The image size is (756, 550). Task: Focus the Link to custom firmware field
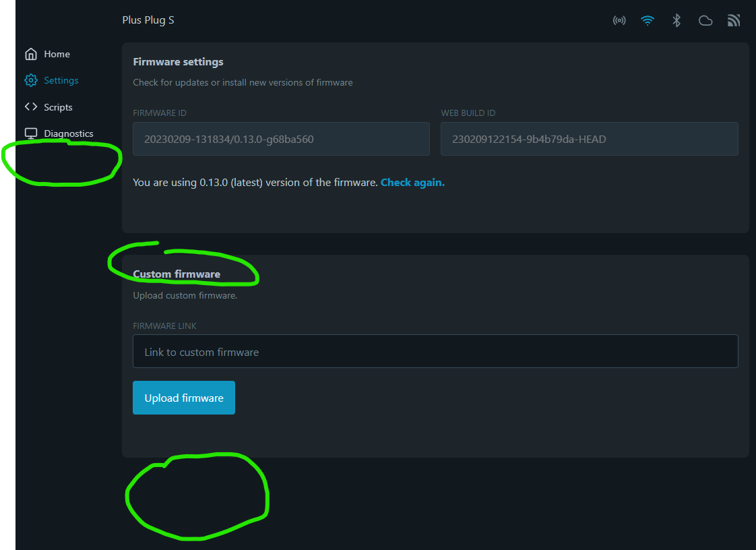tap(435, 351)
